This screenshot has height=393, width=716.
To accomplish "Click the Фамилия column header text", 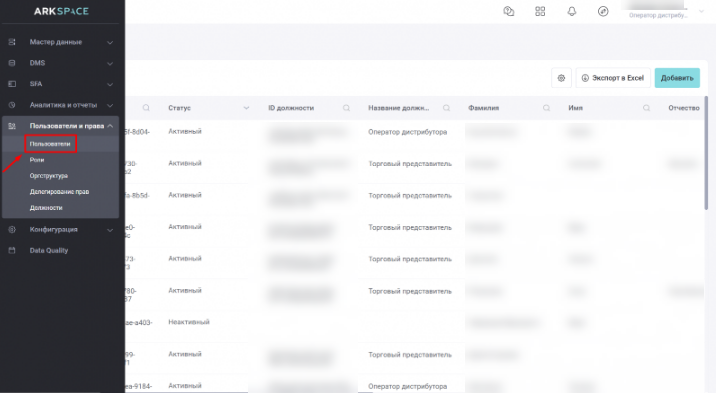I will [x=484, y=108].
